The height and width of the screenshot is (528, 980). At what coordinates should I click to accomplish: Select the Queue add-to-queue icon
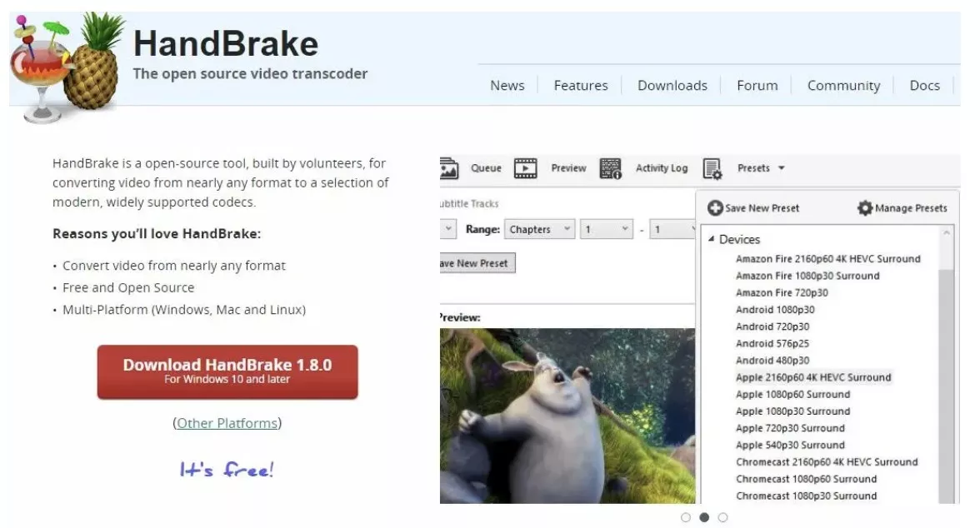click(x=449, y=167)
